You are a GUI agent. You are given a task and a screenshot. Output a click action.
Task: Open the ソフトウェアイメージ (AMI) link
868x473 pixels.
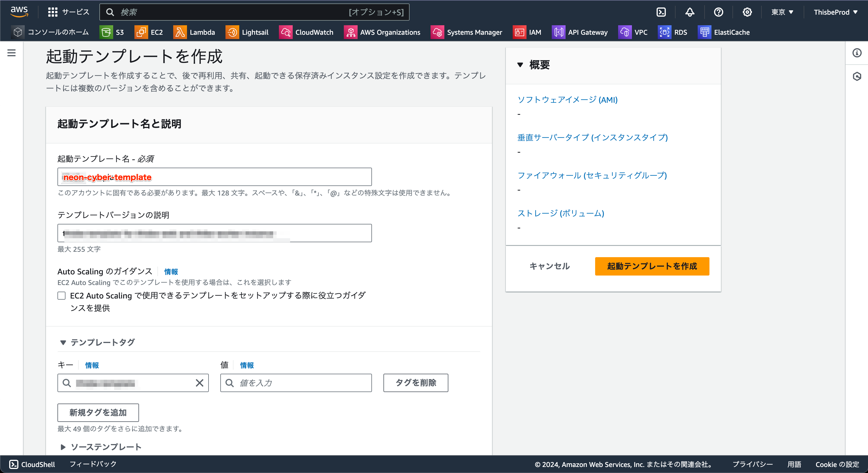(568, 100)
